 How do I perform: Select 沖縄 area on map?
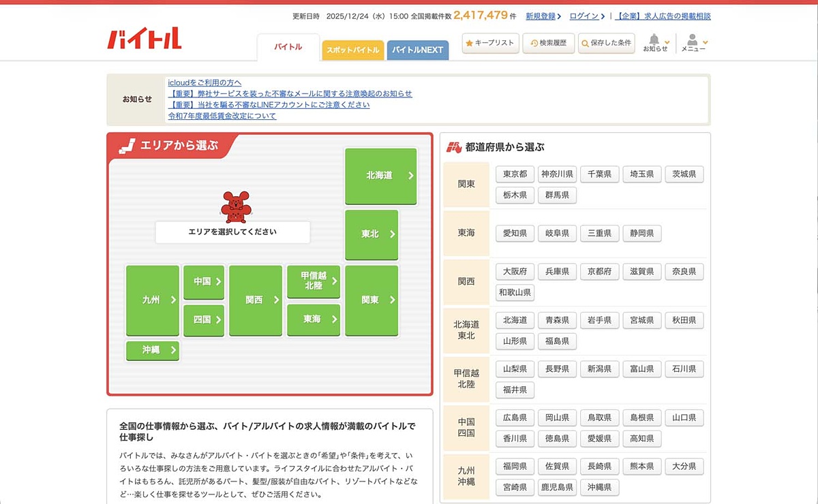(x=153, y=351)
